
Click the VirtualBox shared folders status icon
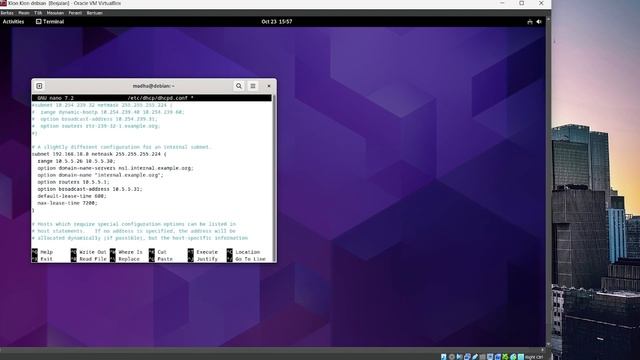(x=482, y=357)
